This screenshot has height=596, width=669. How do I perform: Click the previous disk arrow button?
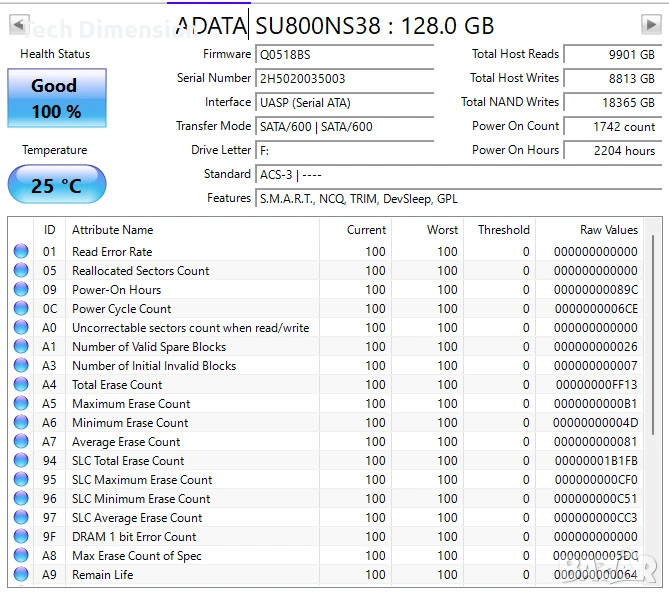pos(18,23)
